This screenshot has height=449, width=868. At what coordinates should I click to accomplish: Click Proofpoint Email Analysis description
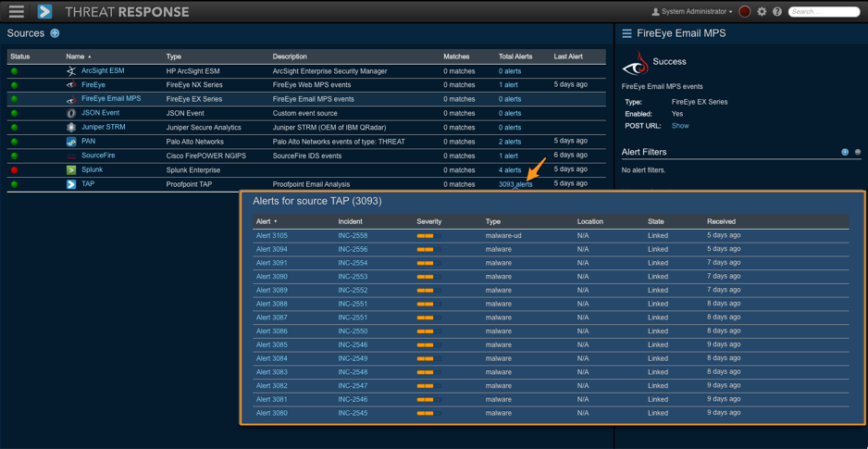pyautogui.click(x=311, y=184)
